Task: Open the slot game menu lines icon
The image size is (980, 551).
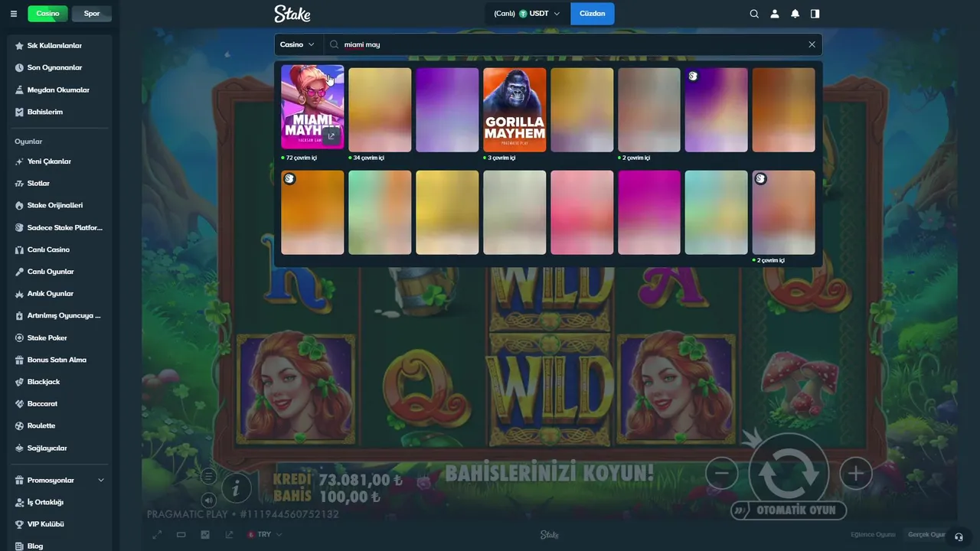Action: 208,476
